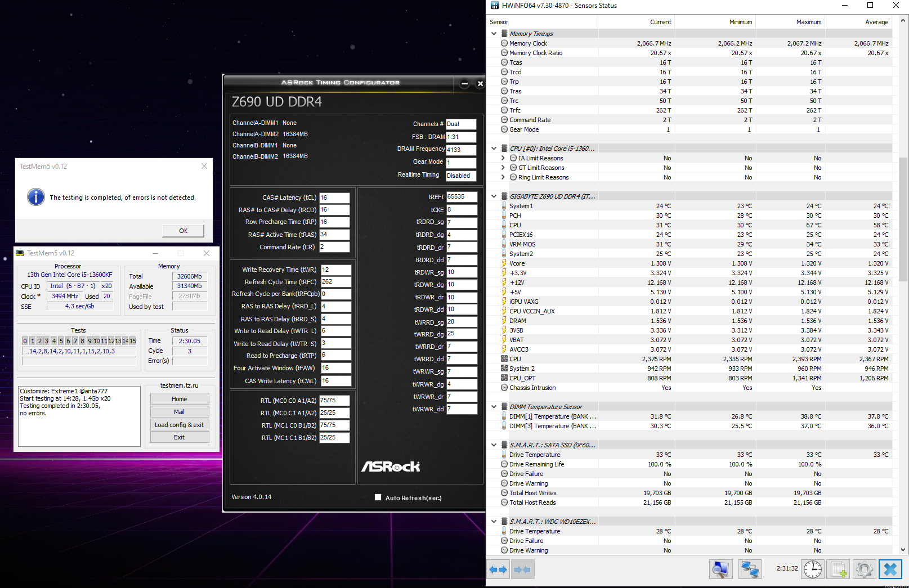Screen dimensions: 909x588
Task: Click the voltage icon beside DRAM sensor
Action: coord(504,321)
